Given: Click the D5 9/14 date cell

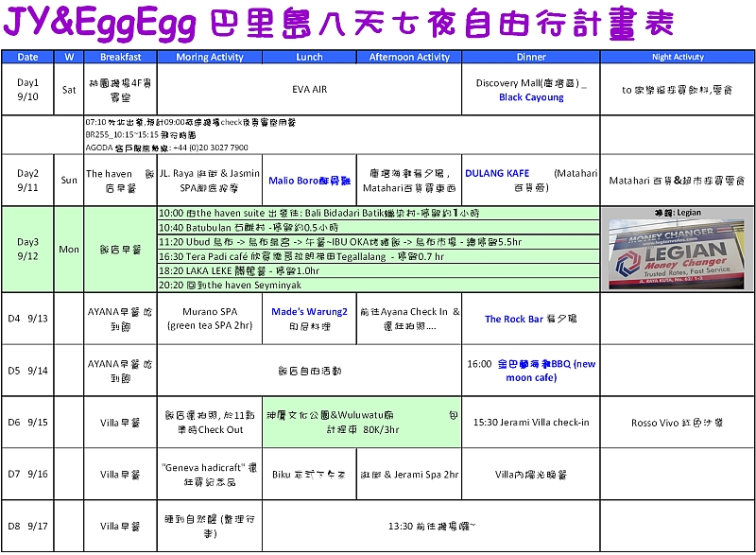Looking at the screenshot, I should pyautogui.click(x=27, y=371).
